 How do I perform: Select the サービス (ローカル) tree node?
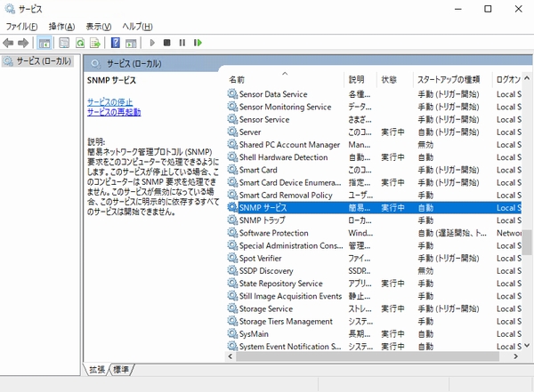[x=37, y=61]
